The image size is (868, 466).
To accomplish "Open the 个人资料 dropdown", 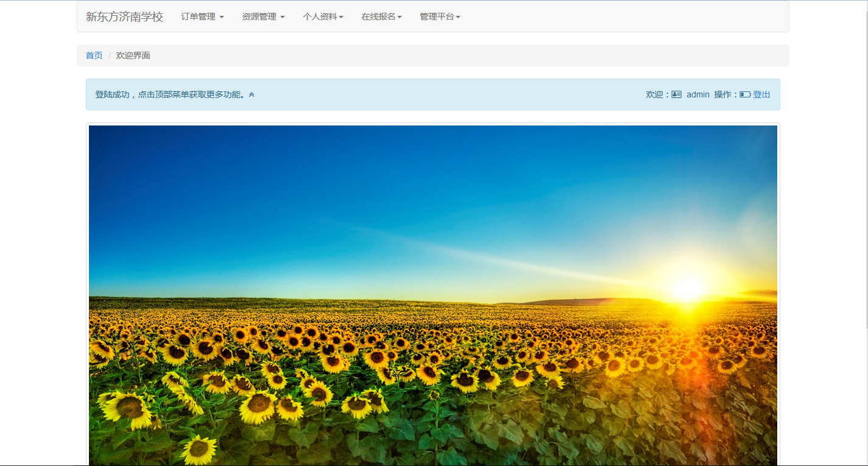I will [323, 17].
